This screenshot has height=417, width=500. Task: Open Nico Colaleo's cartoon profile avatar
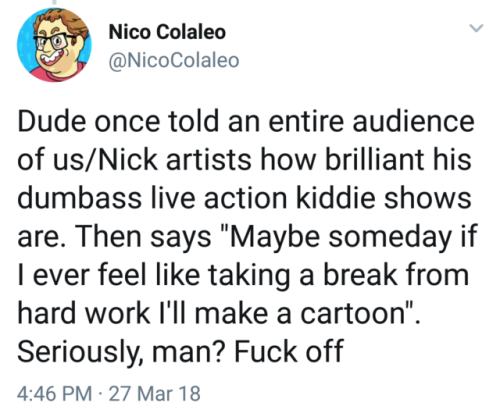click(x=54, y=45)
